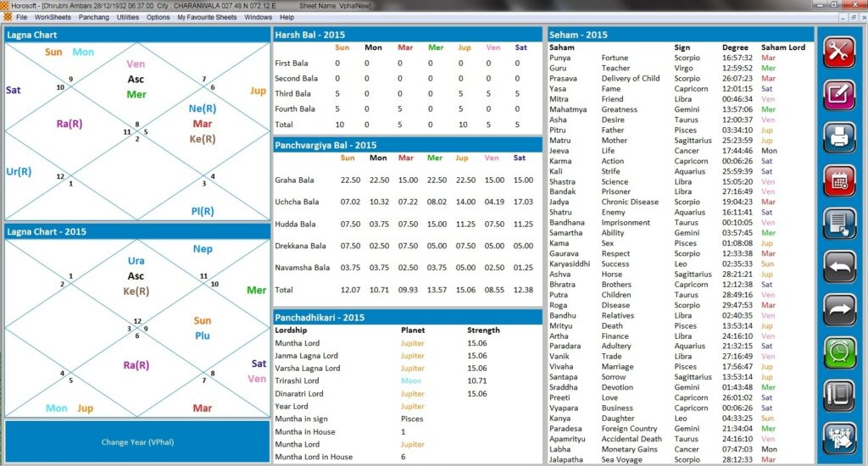Click the dark notebook icon in sidebar
Screen dimensions: 868x466
click(839, 396)
